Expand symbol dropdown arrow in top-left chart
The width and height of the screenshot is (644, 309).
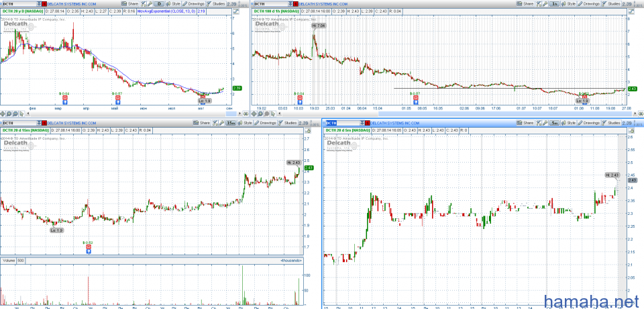coord(39,4)
